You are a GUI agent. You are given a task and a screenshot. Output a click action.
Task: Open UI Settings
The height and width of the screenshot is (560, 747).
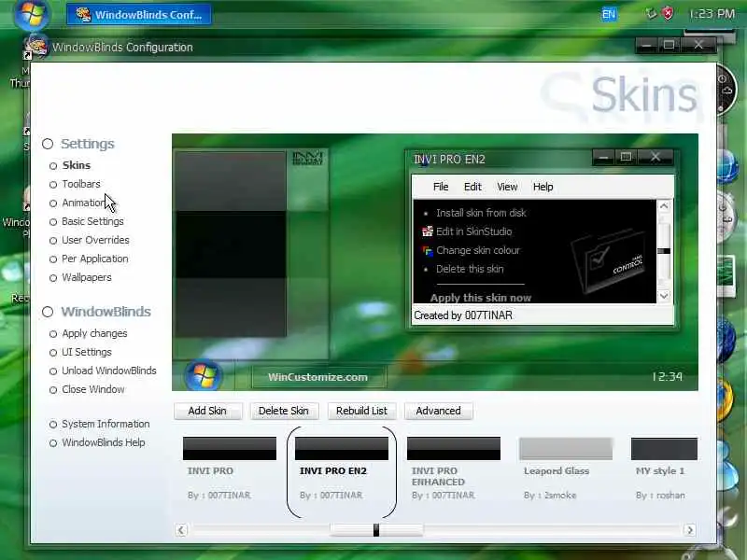pyautogui.click(x=87, y=352)
